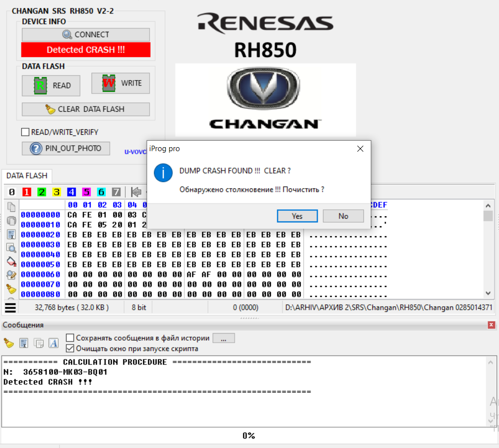Change message font with A icon
This screenshot has height=448, width=499.
click(x=54, y=343)
